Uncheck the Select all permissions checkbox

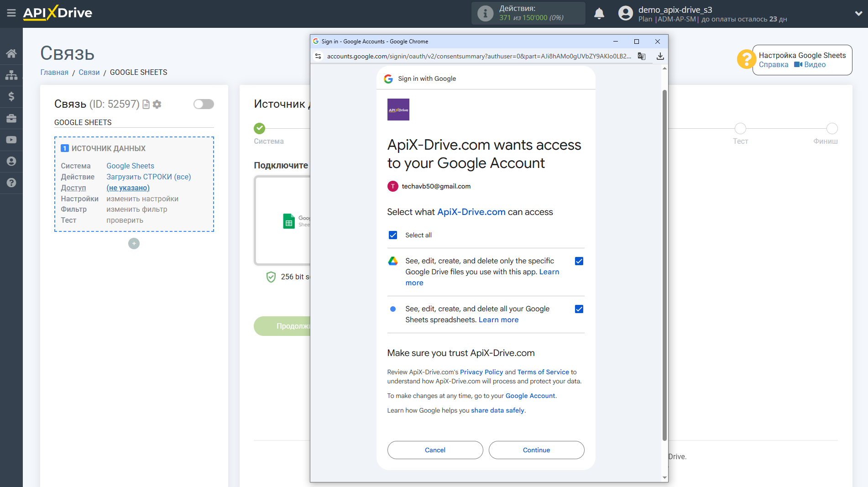click(x=393, y=235)
